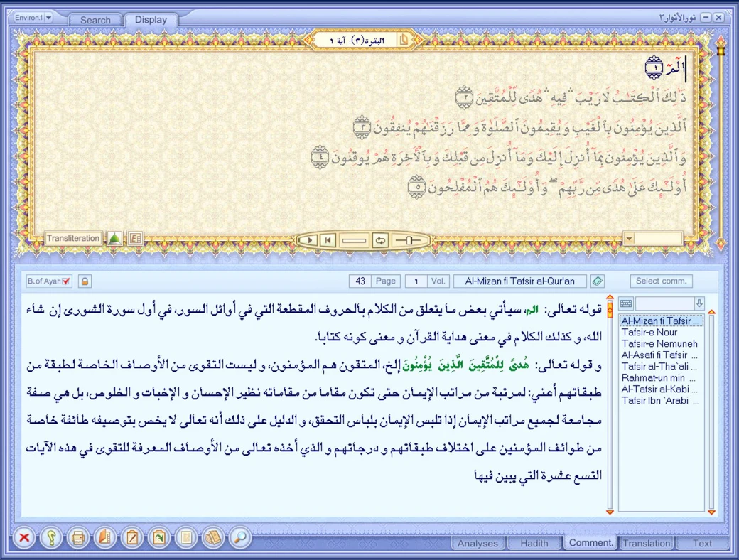Click the Al-Mizan fi Tafsir al-Qur'an title box
The height and width of the screenshot is (560, 739).
click(x=520, y=281)
